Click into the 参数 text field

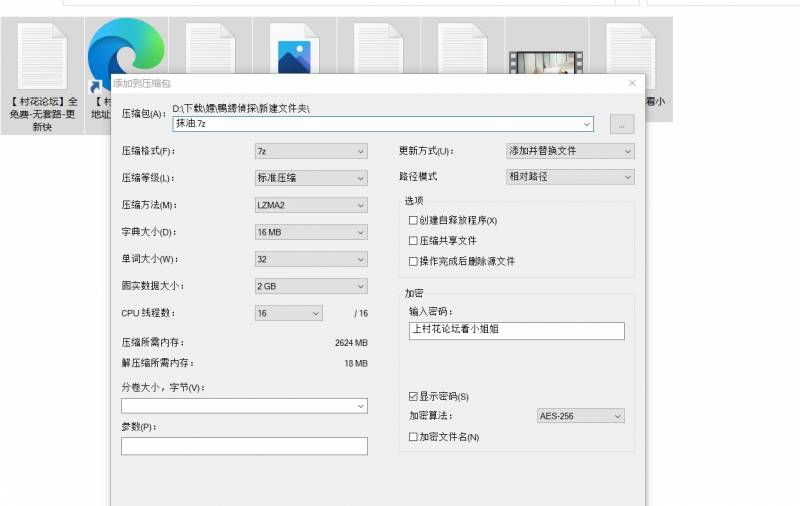(x=244, y=446)
